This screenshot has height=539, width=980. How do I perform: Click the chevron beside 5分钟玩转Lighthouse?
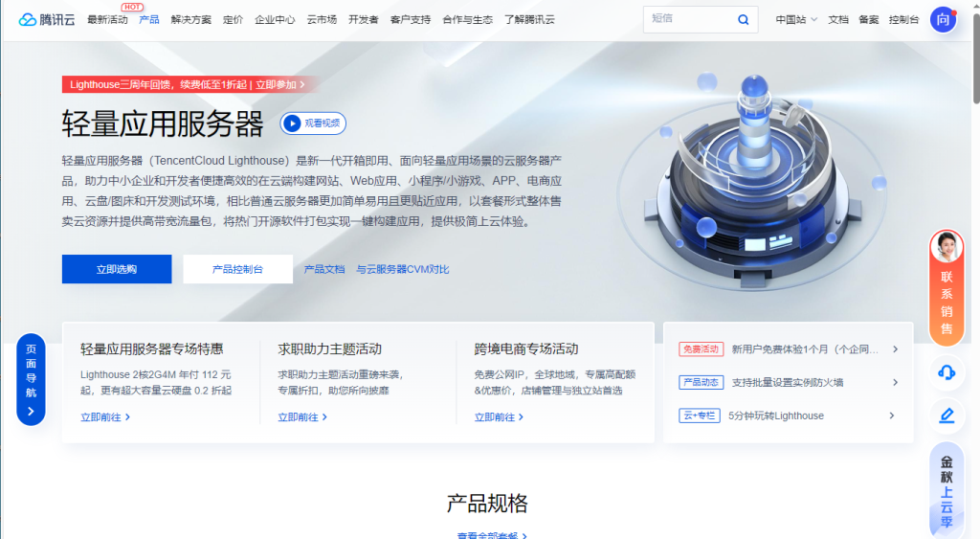892,415
